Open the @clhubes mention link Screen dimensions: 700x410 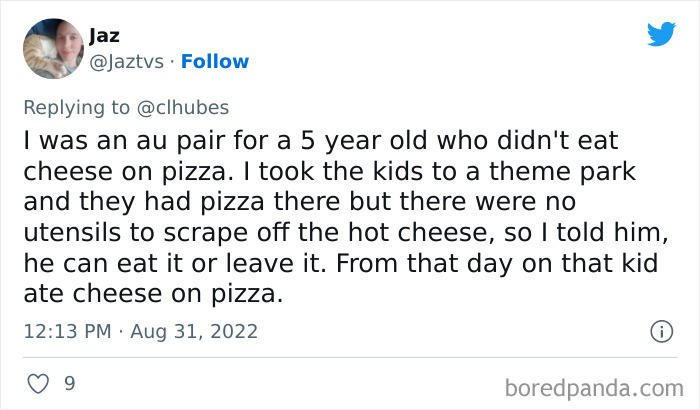pos(186,109)
